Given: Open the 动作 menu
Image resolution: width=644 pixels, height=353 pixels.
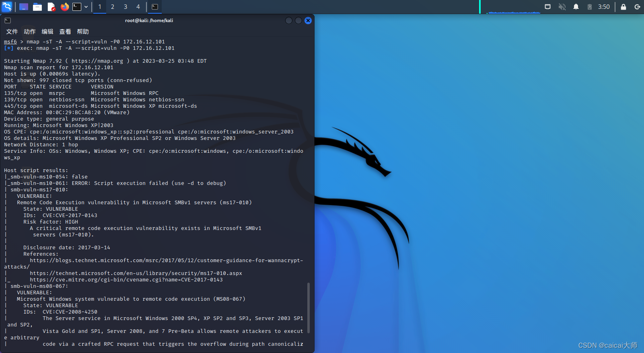Looking at the screenshot, I should coord(30,31).
